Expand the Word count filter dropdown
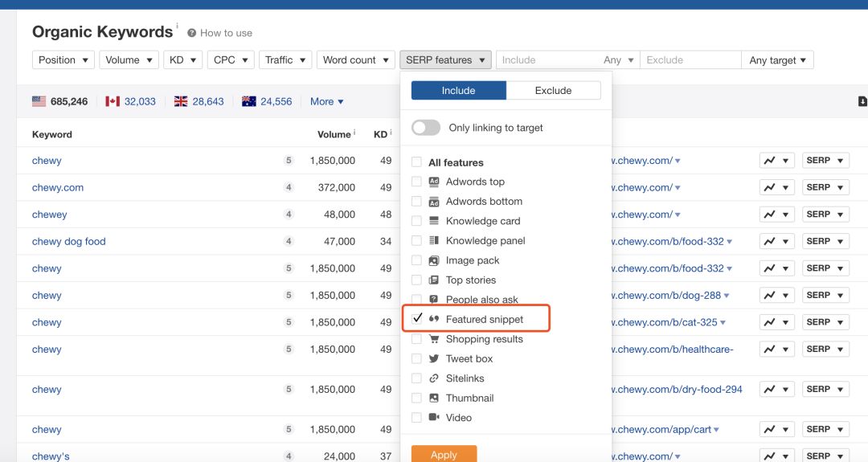The height and width of the screenshot is (462, 868). tap(355, 59)
